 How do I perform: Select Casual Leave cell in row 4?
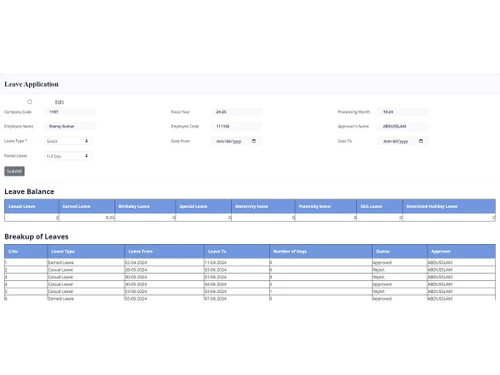[x=86, y=284]
